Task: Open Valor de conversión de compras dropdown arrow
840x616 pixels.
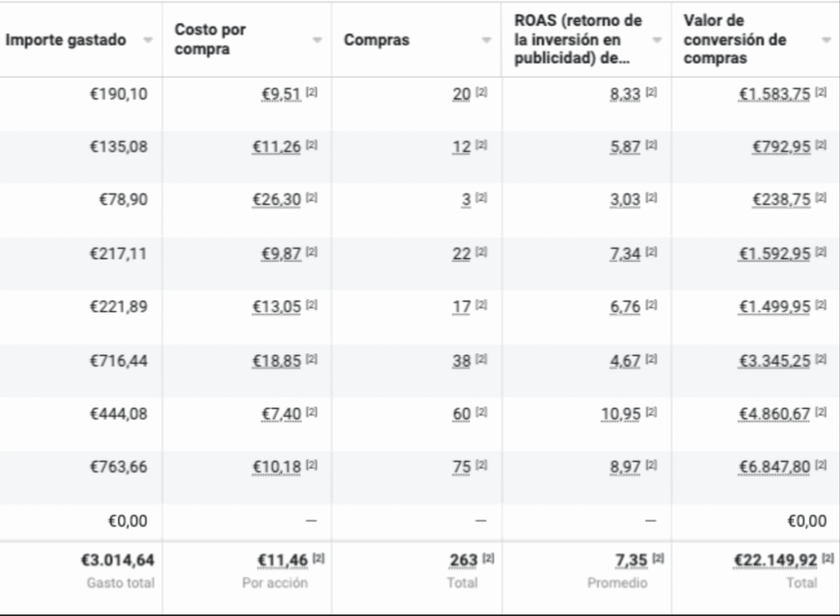Action: [x=826, y=40]
